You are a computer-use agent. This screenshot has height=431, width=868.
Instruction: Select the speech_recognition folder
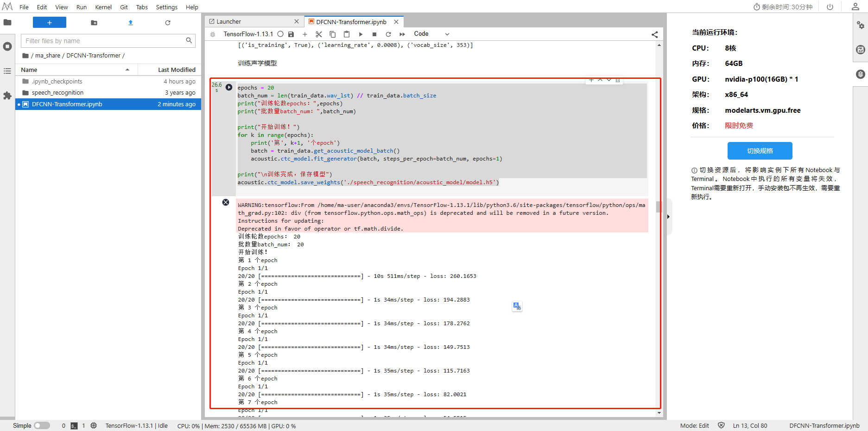point(108,93)
